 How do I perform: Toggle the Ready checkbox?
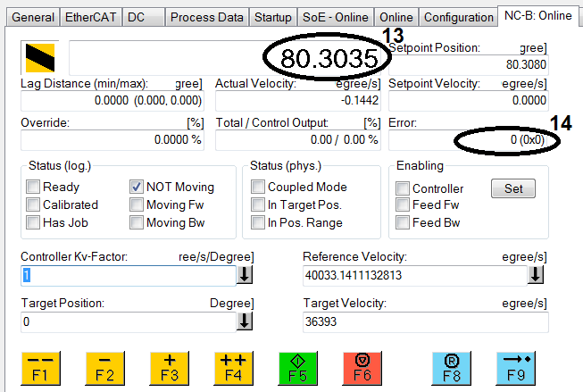(33, 187)
